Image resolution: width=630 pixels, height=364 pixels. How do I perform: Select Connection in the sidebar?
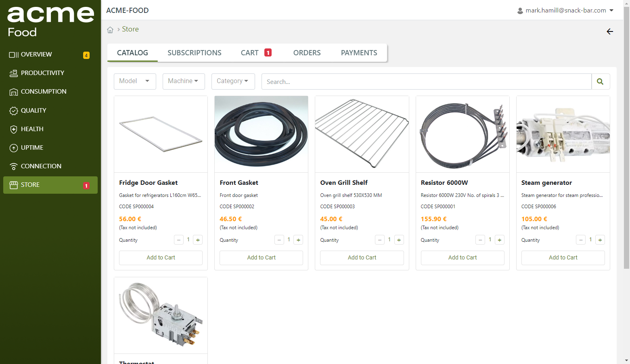click(x=50, y=166)
